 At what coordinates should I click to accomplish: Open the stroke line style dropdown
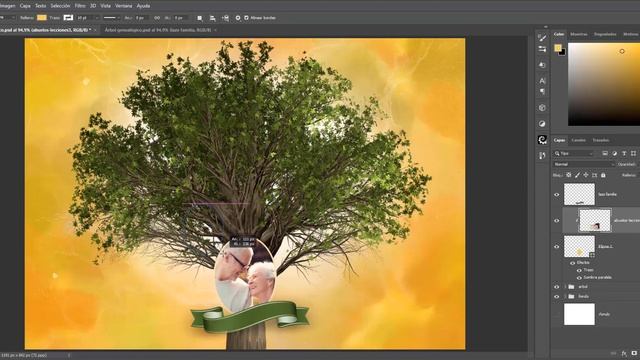pos(111,18)
